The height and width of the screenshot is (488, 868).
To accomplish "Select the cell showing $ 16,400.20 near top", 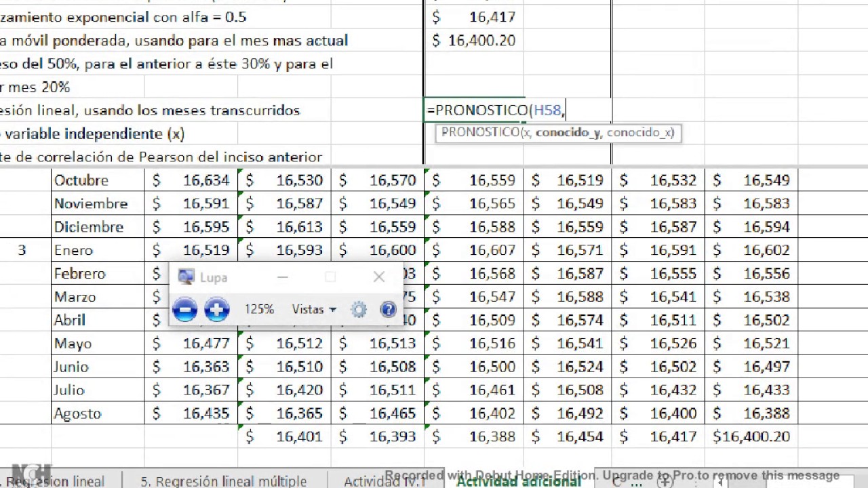I will click(473, 41).
